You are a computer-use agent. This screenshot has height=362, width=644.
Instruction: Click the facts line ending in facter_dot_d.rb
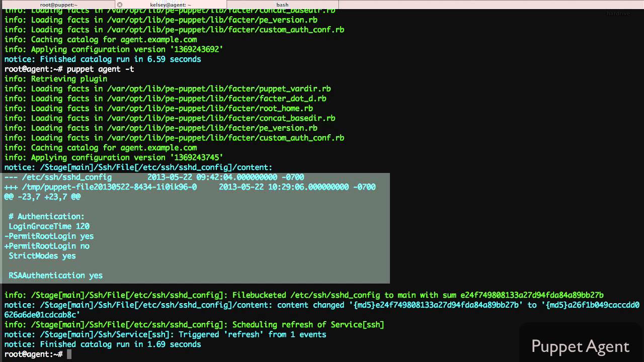tap(165, 99)
